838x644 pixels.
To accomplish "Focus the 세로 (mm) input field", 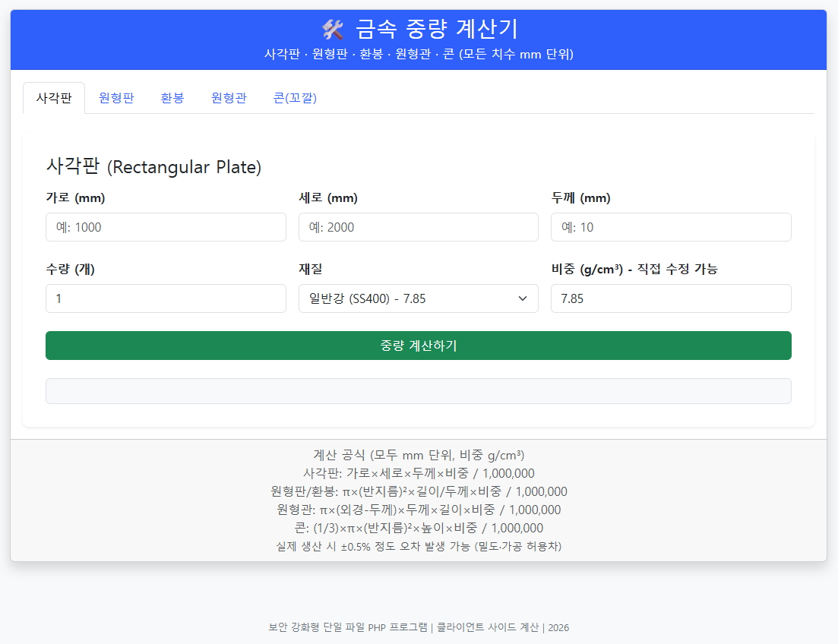I will (418, 227).
